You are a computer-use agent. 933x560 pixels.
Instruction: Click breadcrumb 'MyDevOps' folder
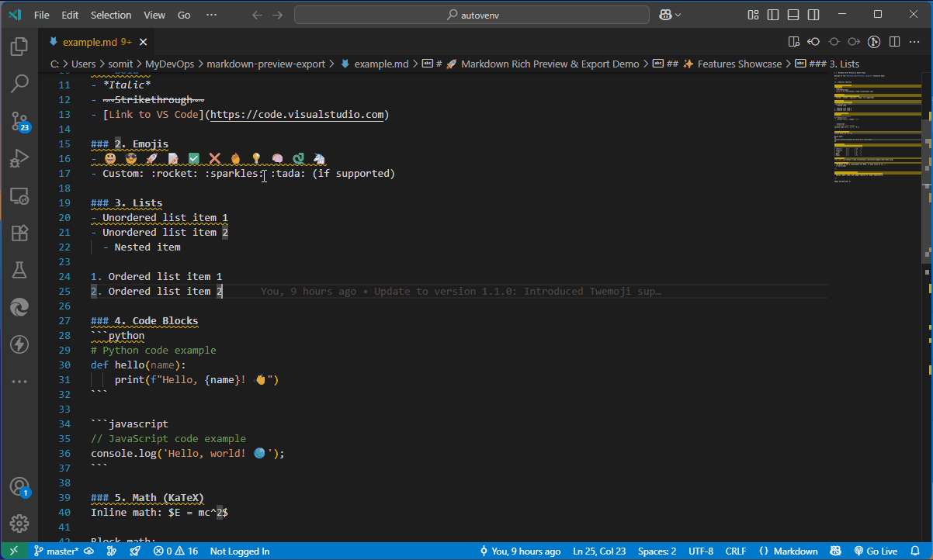tap(169, 64)
